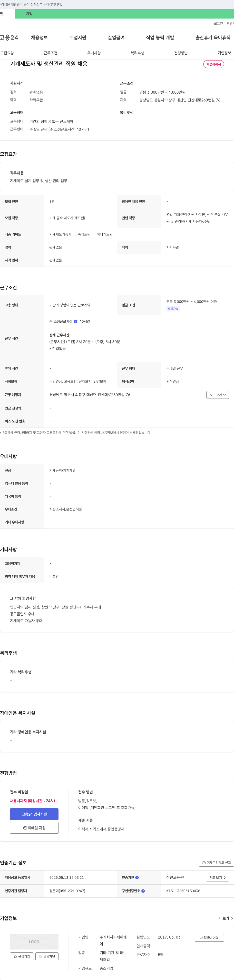The width and height of the screenshot is (234, 980).
Task: Click the star 관심기업 button
Action: point(22,956)
